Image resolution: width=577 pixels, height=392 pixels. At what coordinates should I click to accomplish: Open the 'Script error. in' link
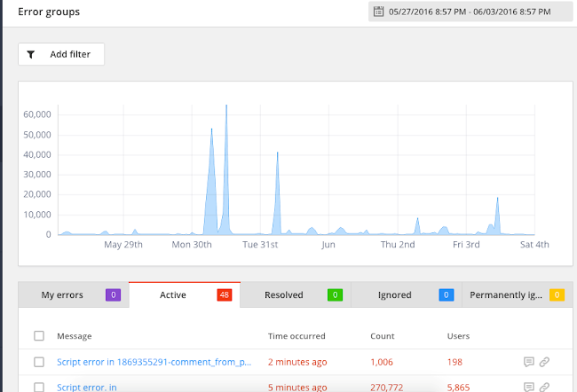(x=87, y=387)
